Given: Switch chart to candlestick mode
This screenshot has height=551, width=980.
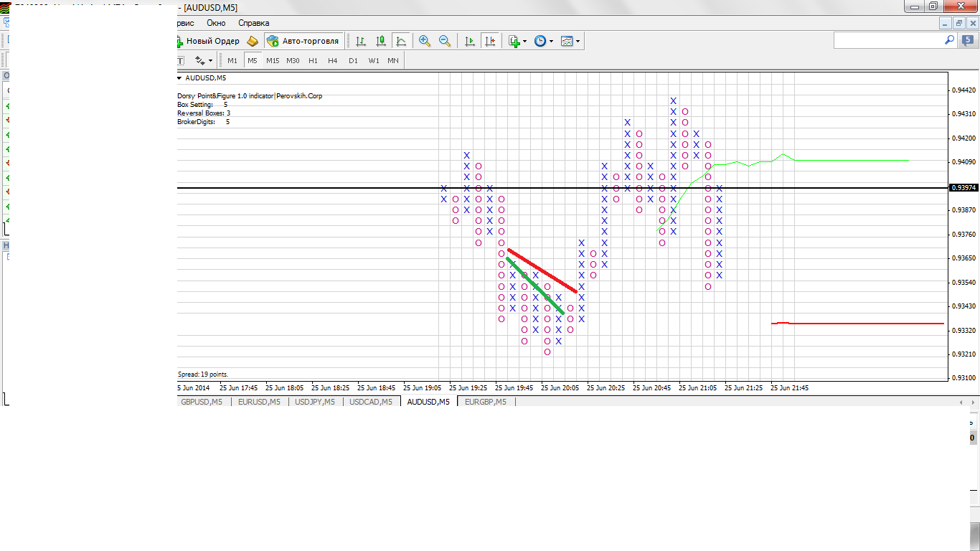Looking at the screenshot, I should (381, 41).
